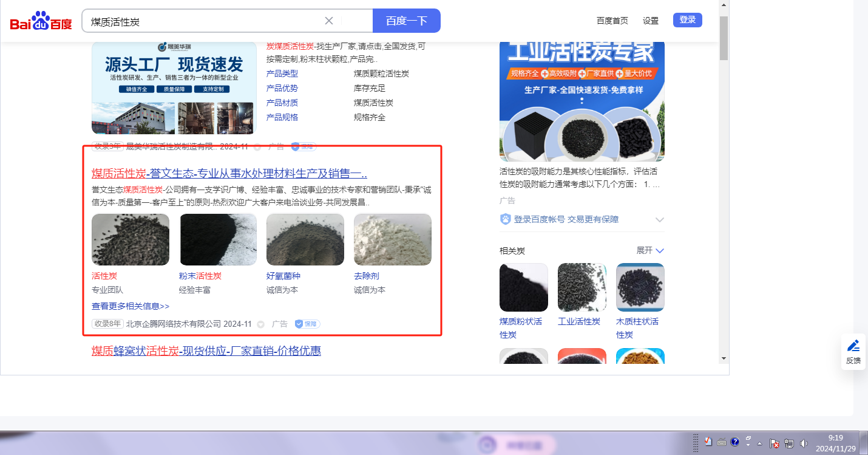Click the 产品材质 link
Viewport: 868px width, 455px height.
(x=282, y=103)
